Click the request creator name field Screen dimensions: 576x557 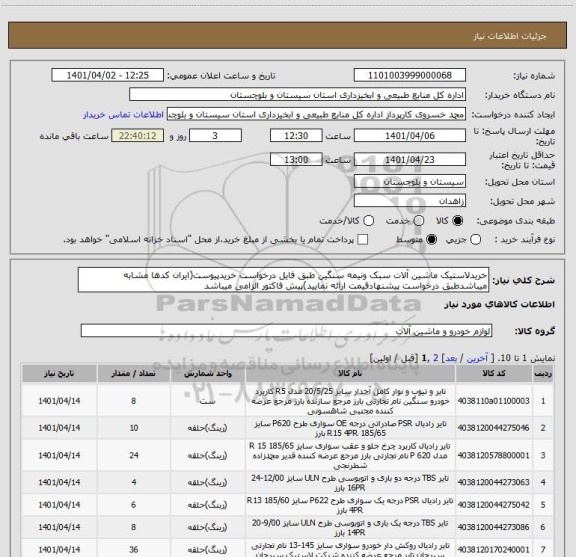click(316, 114)
